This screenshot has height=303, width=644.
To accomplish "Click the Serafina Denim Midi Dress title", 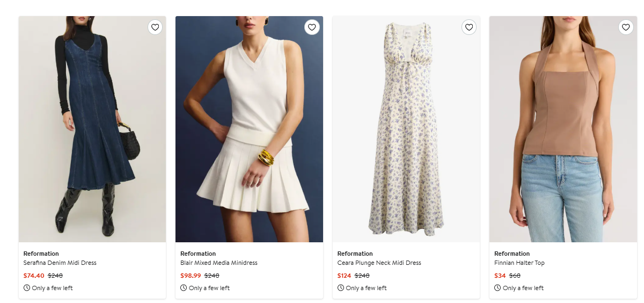I will click(x=60, y=263).
